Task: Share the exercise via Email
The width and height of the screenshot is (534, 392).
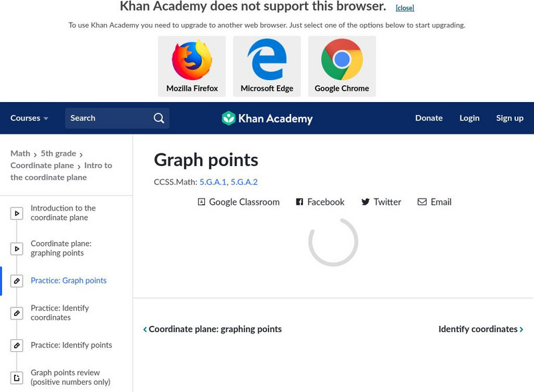Action: pos(435,202)
